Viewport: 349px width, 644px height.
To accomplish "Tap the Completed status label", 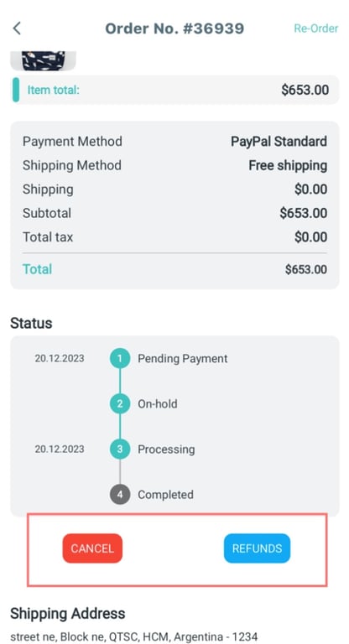I will point(165,495).
